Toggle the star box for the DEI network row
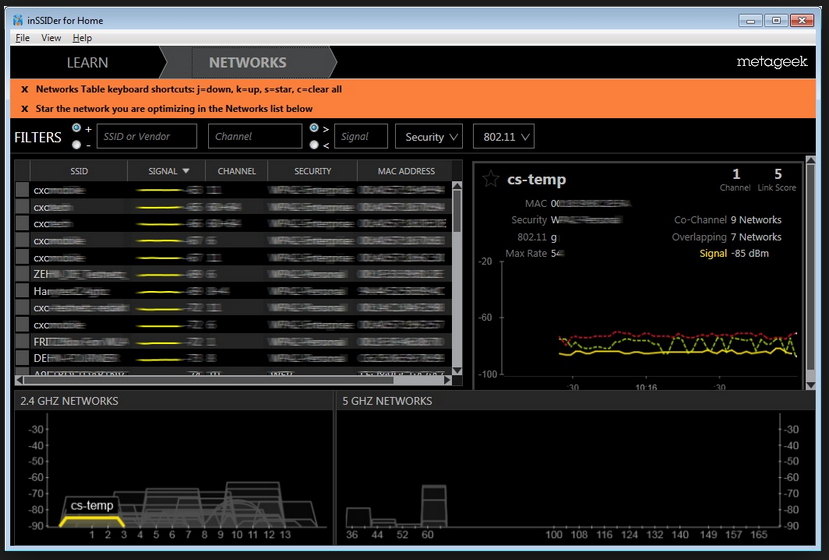The width and height of the screenshot is (829, 560). [x=22, y=358]
